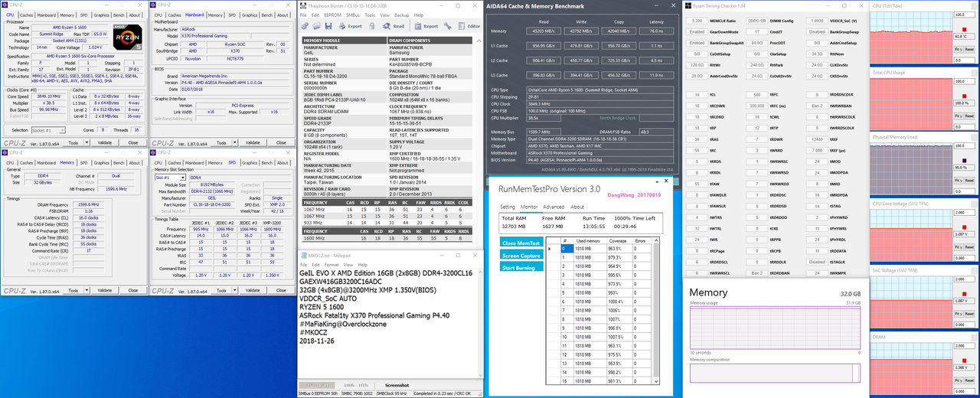980x398 pixels.
Task: Click 2.000 max value field in DRAM graph
Action: [963, 346]
